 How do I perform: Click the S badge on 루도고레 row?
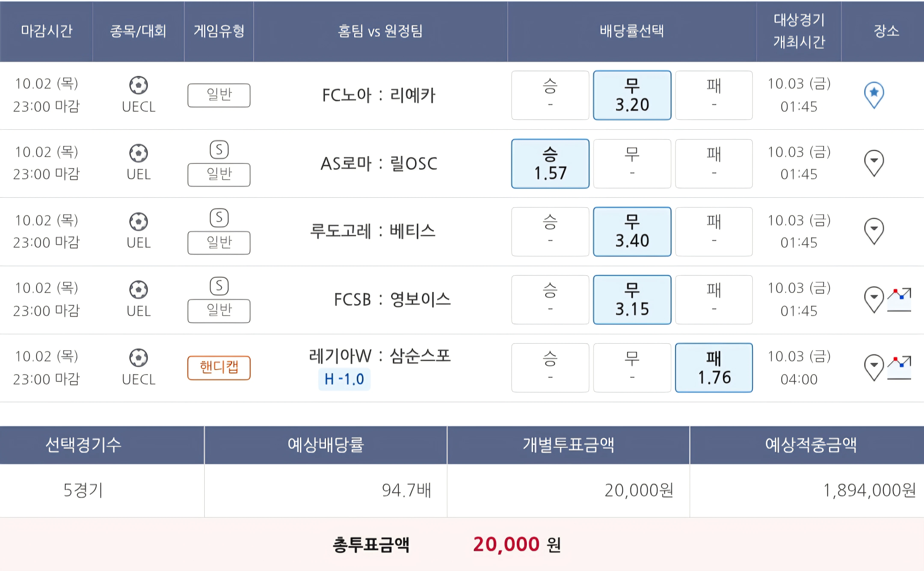coord(219,218)
